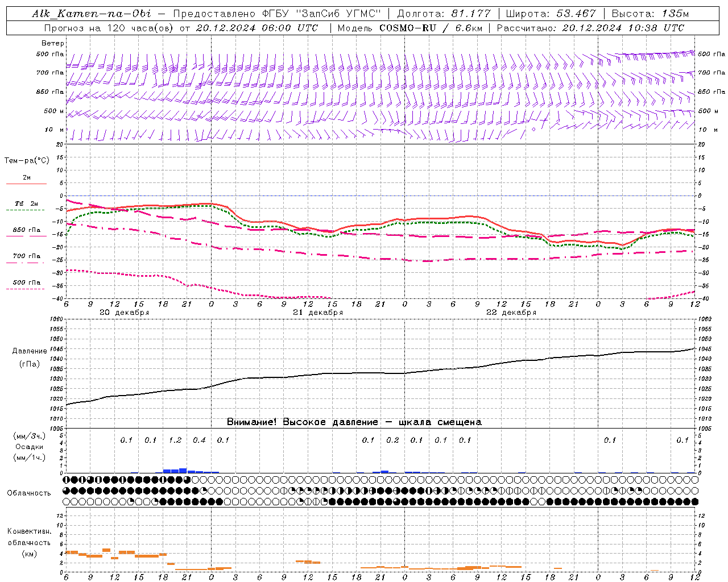Click the longitude value Долгота: 81.177
The width and height of the screenshot is (728, 582).
click(x=444, y=14)
